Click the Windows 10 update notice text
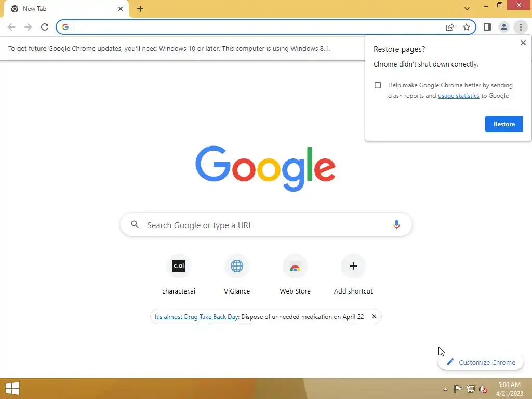 [x=169, y=48]
